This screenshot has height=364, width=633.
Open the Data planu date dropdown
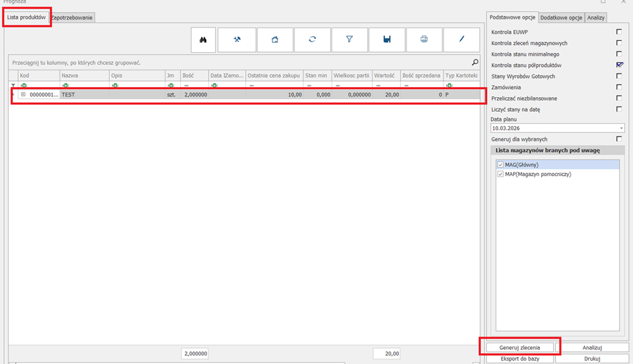pos(621,128)
